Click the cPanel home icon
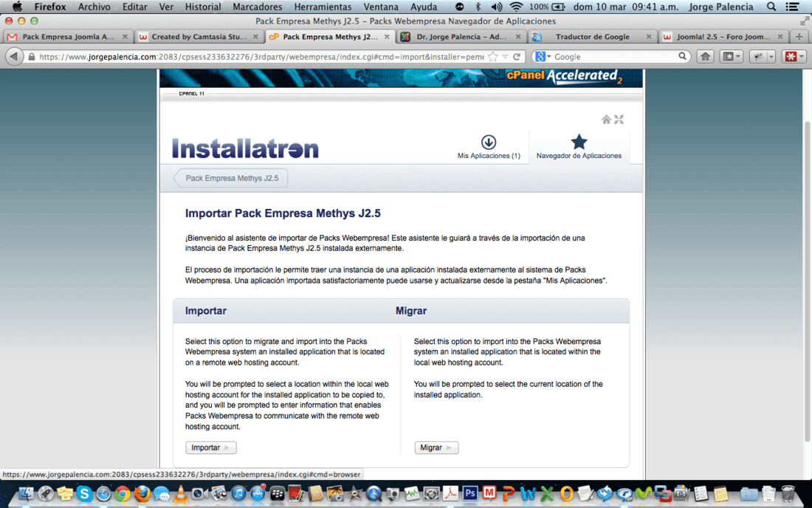The height and width of the screenshot is (508, 812). (x=606, y=120)
